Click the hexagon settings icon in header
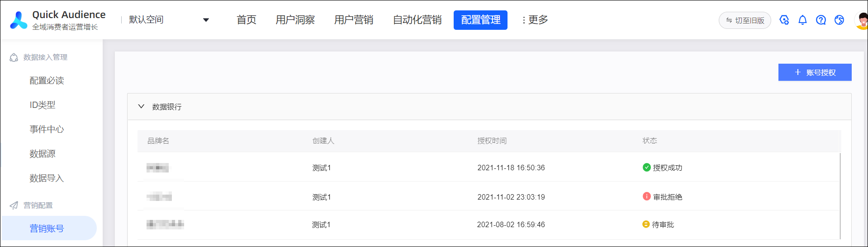This screenshot has height=247, width=868. click(784, 20)
